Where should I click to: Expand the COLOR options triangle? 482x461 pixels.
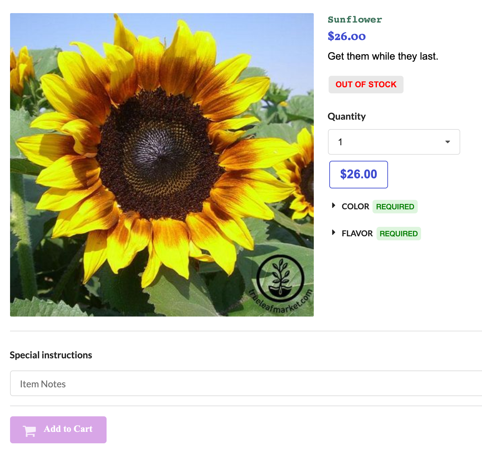(x=333, y=206)
